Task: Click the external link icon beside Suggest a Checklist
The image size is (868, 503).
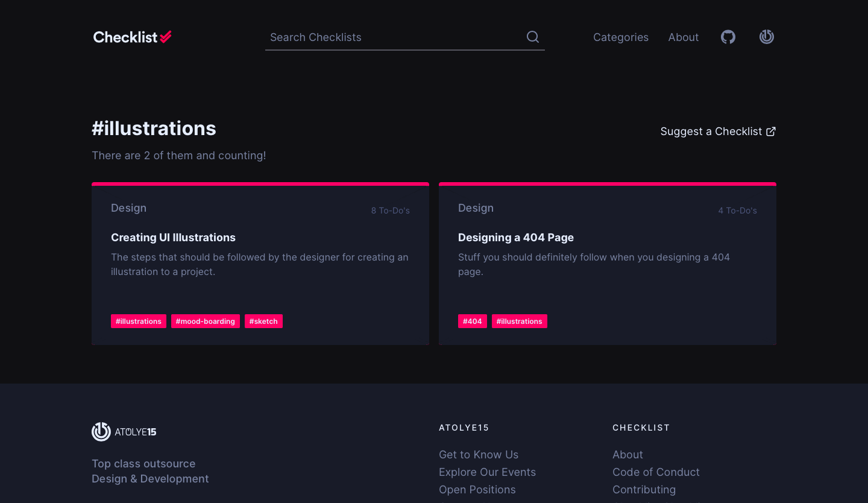Action: tap(771, 131)
